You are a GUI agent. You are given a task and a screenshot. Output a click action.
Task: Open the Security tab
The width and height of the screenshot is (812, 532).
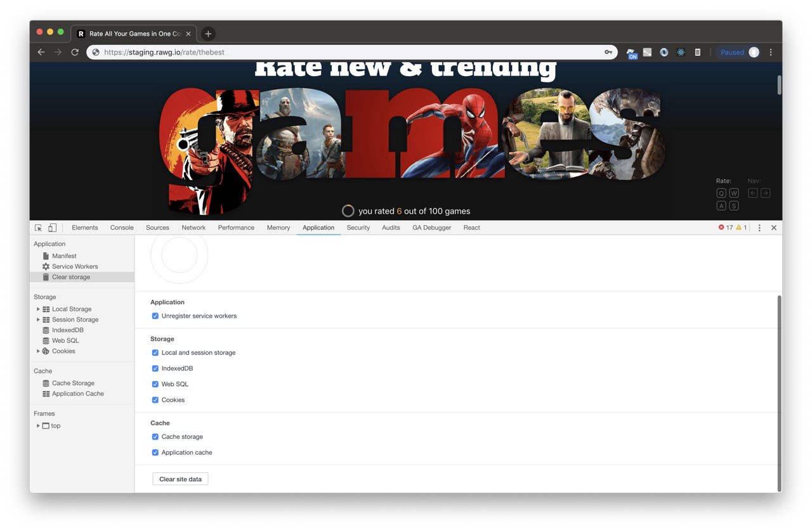358,228
